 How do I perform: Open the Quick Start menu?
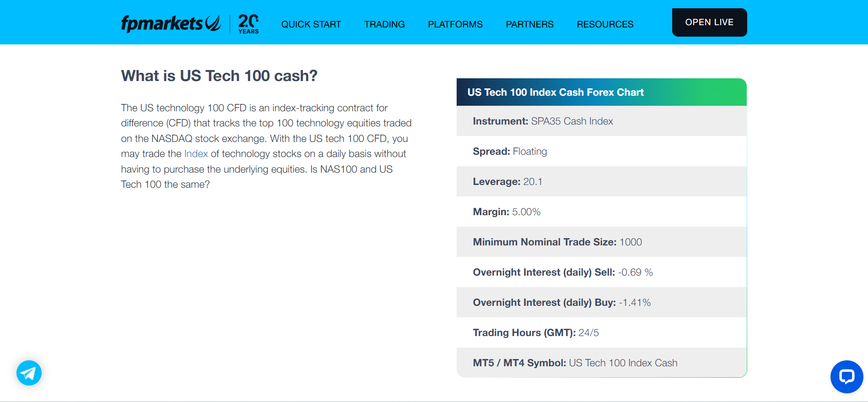click(311, 24)
